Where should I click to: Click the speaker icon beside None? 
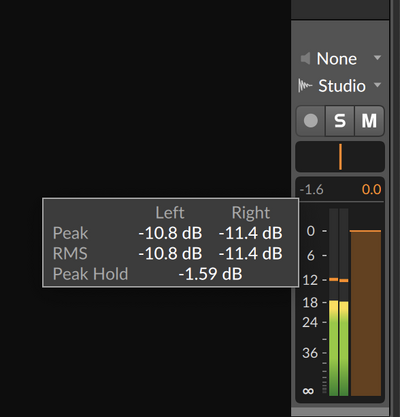coord(305,58)
